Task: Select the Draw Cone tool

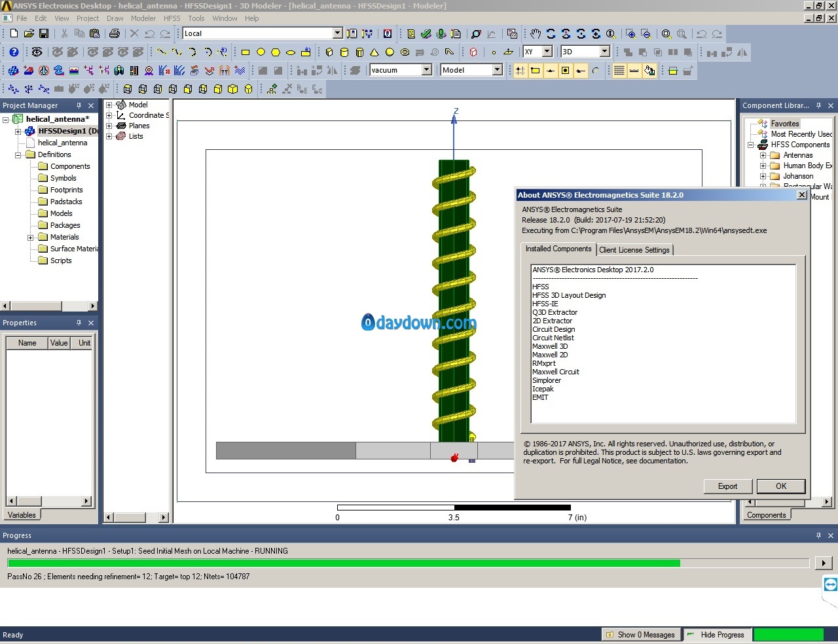Action: [374, 52]
